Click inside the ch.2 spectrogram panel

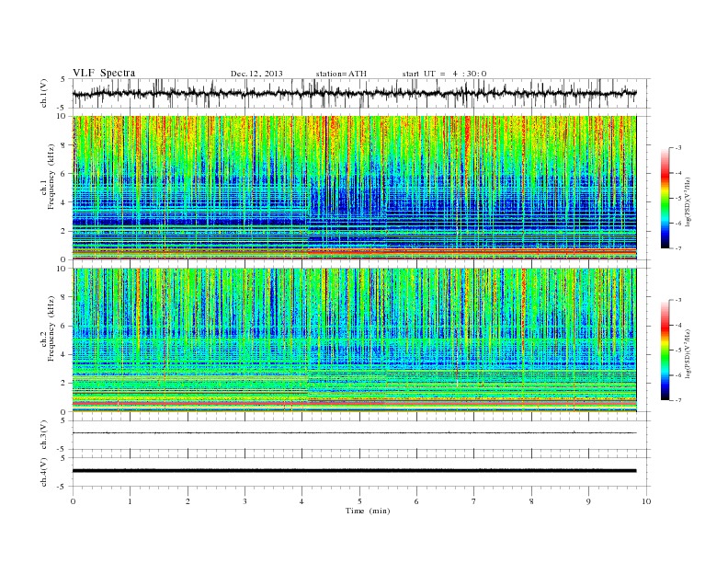click(x=354, y=340)
